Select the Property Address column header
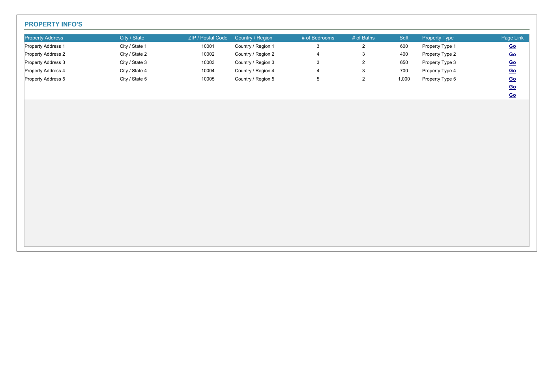554x392 pixels. click(44, 38)
